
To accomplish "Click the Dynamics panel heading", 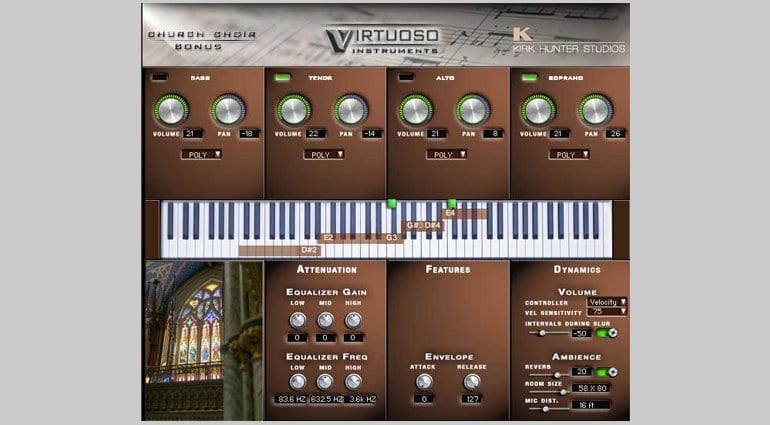I will pyautogui.click(x=577, y=269).
